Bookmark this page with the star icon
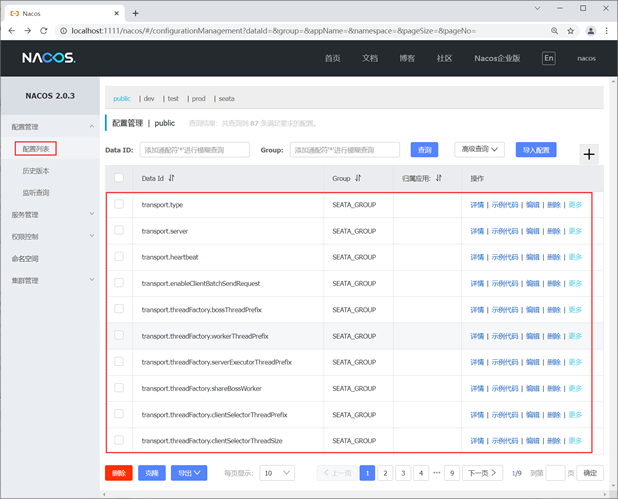The height and width of the screenshot is (499, 618). [570, 31]
